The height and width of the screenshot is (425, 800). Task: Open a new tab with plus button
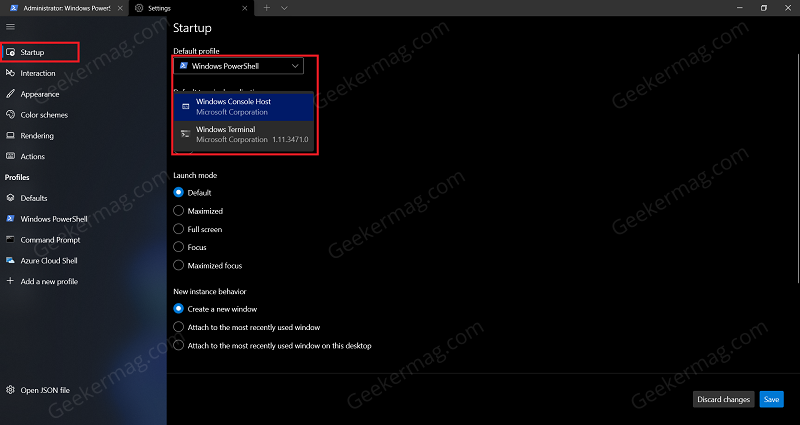266,8
